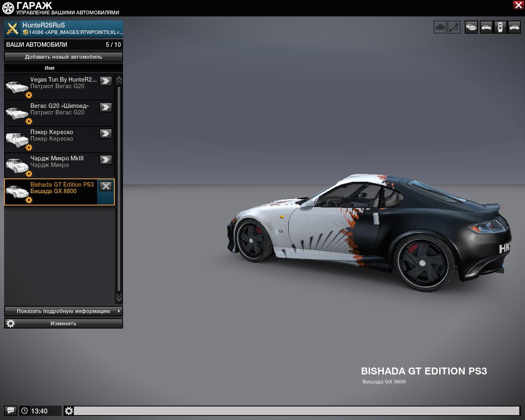Select the first side-profile car view
This screenshot has width=525, height=420.
pos(486,27)
